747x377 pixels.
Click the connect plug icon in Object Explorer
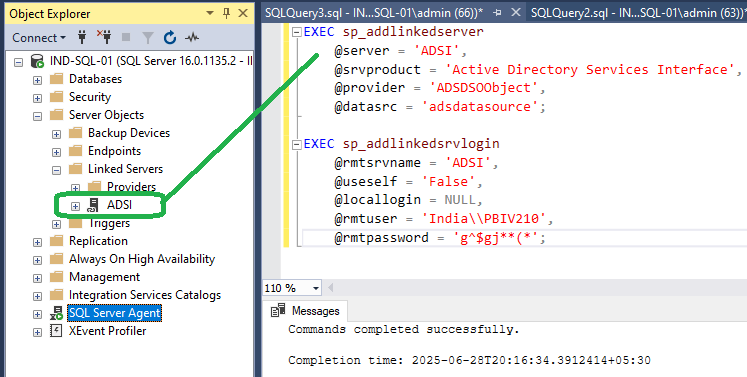pos(82,37)
